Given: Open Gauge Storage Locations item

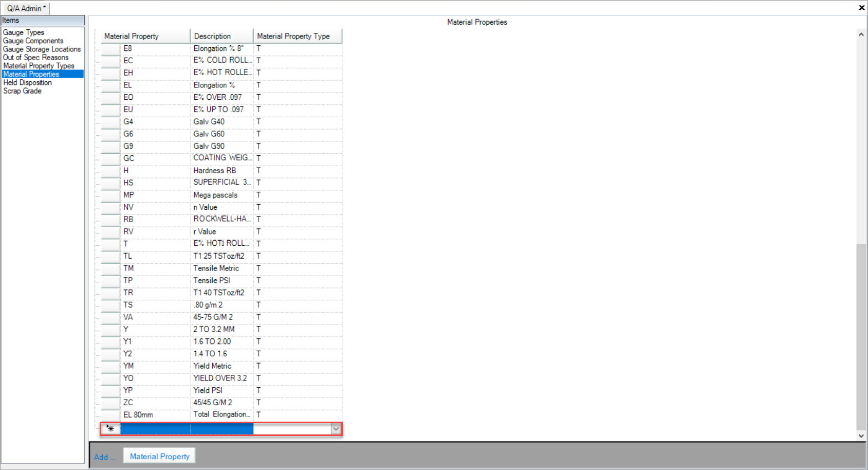Looking at the screenshot, I should (x=42, y=49).
